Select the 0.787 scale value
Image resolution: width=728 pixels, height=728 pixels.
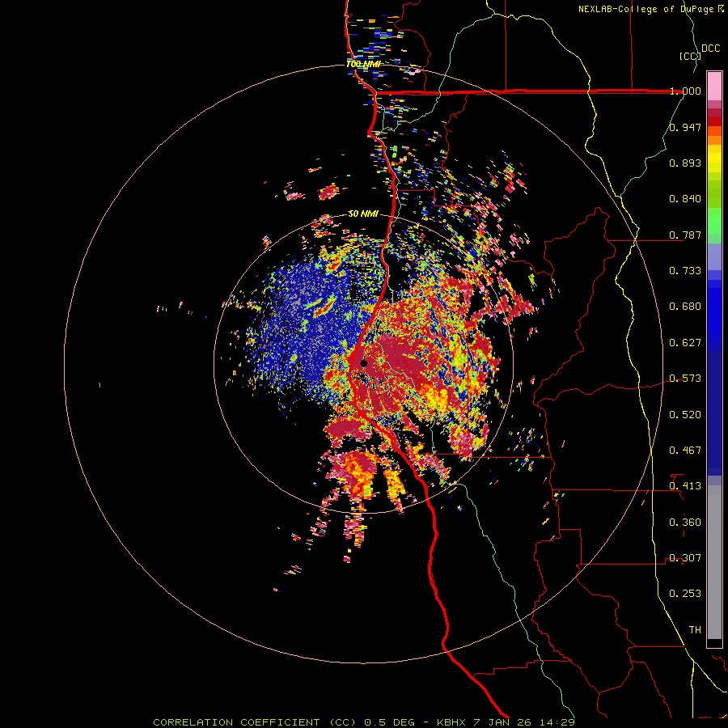pyautogui.click(x=685, y=235)
